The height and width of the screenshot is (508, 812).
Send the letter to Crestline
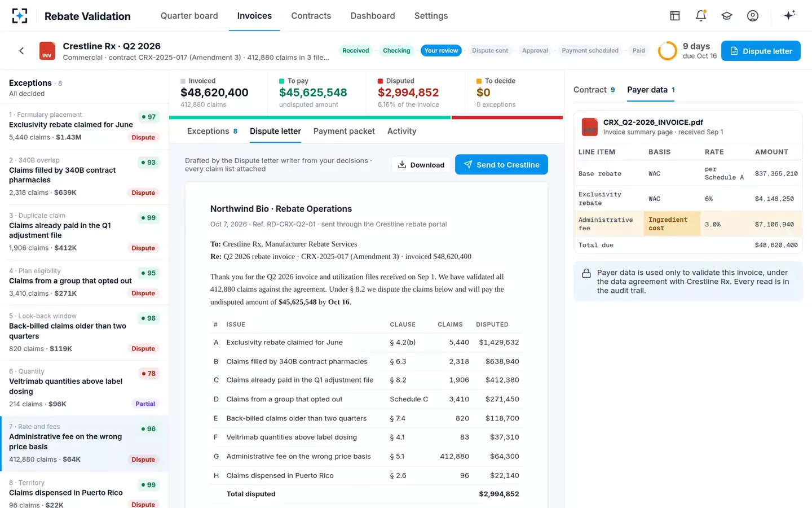tap(501, 165)
